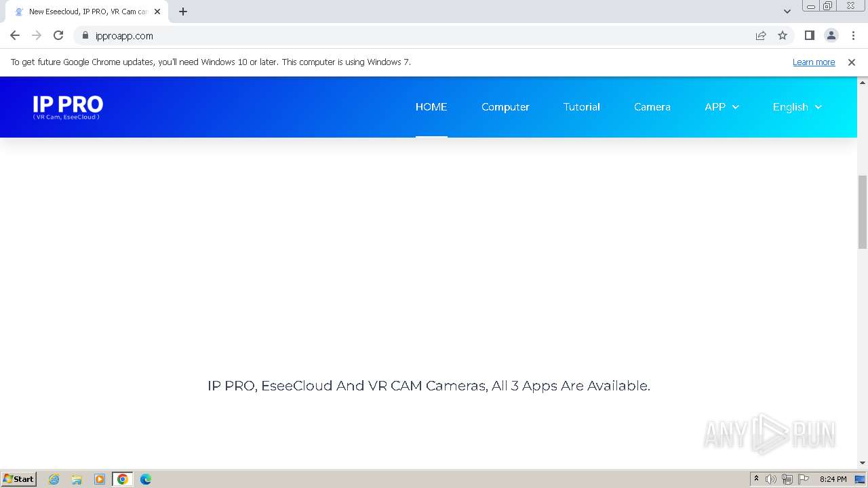Reload the ipproapp.com page
The image size is (868, 488).
(58, 35)
